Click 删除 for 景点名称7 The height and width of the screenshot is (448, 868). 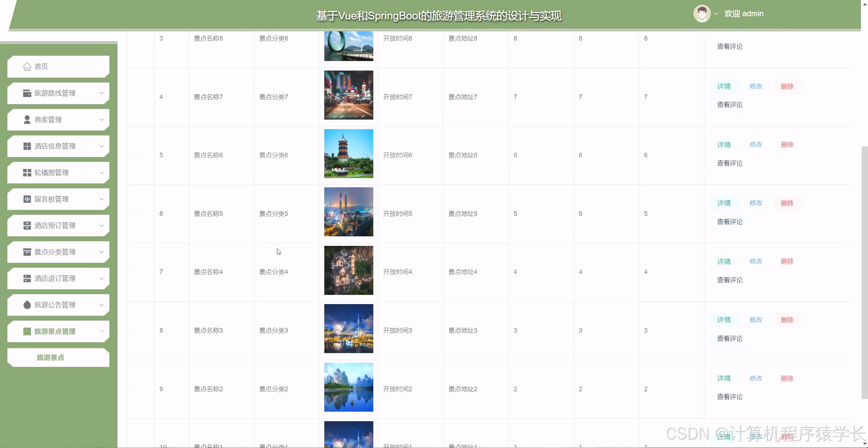coord(787,86)
